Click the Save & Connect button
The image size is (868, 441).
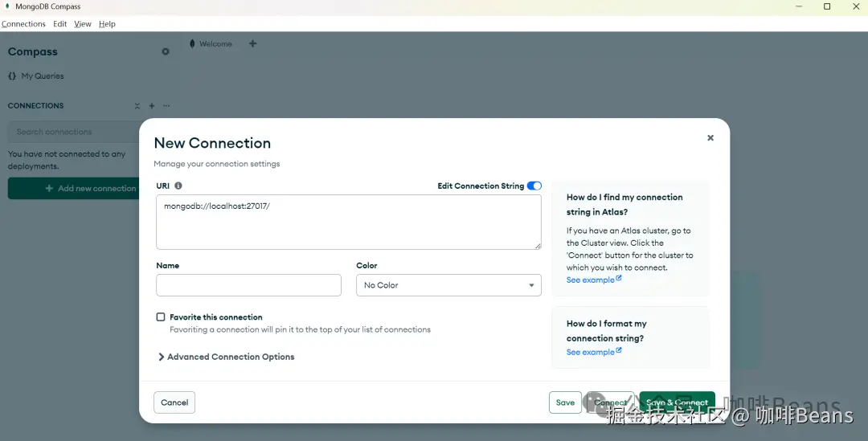677,402
